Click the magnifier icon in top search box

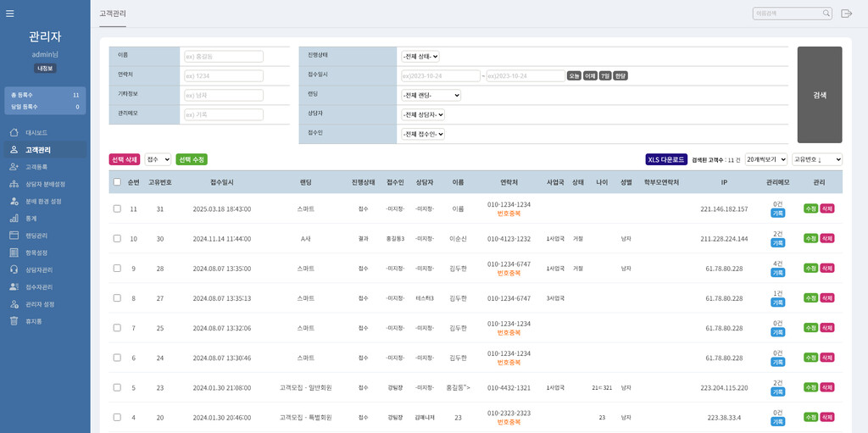[x=826, y=14]
